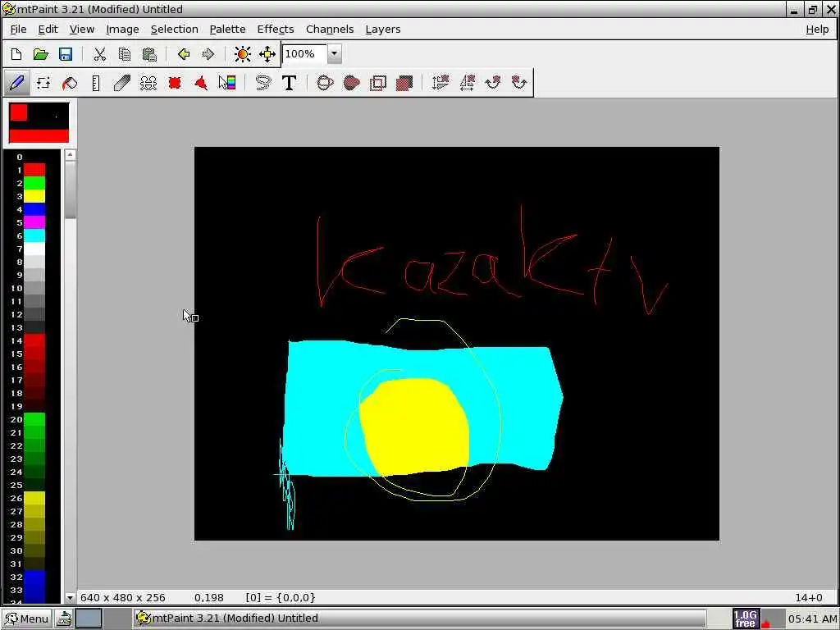
Task: Click the mtPaint 3.21 taskbar entry
Action: point(419,619)
